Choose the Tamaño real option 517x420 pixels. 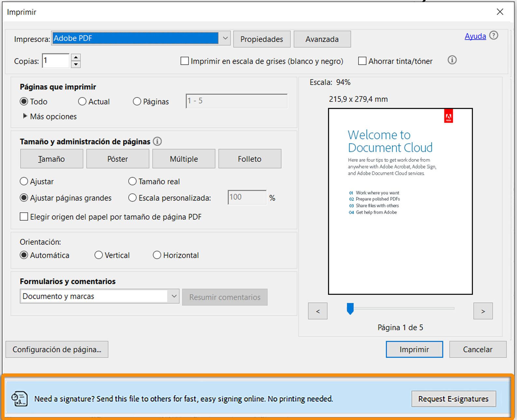point(132,181)
